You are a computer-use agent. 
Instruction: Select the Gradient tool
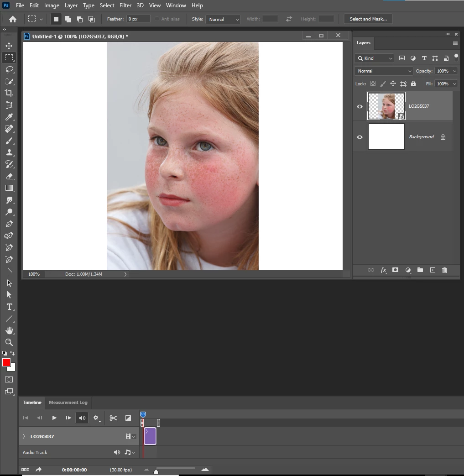tap(9, 188)
